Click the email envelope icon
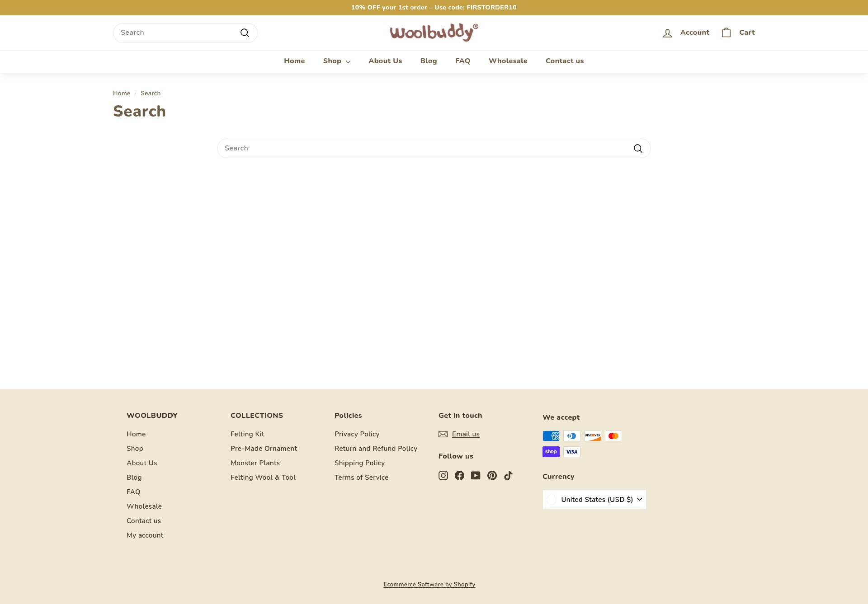The height and width of the screenshot is (604, 868). click(443, 434)
